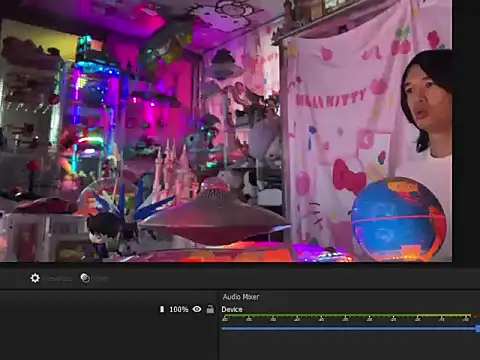Select the Device audio source label

(x=232, y=309)
